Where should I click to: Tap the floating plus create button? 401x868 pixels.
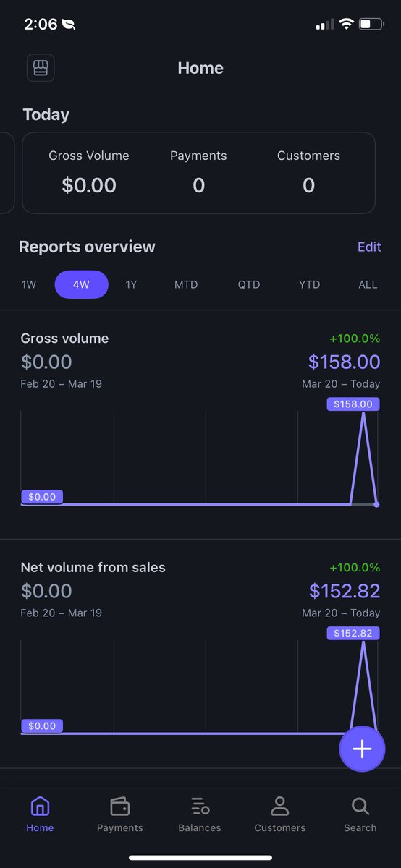[x=362, y=749]
